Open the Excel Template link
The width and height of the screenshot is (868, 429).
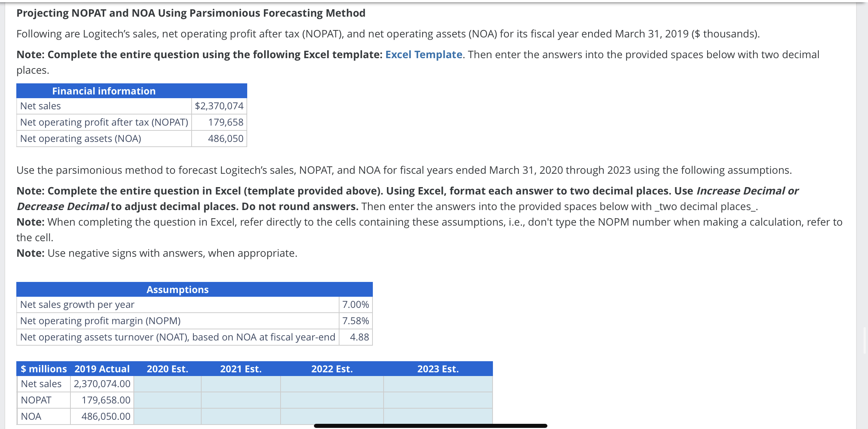422,54
